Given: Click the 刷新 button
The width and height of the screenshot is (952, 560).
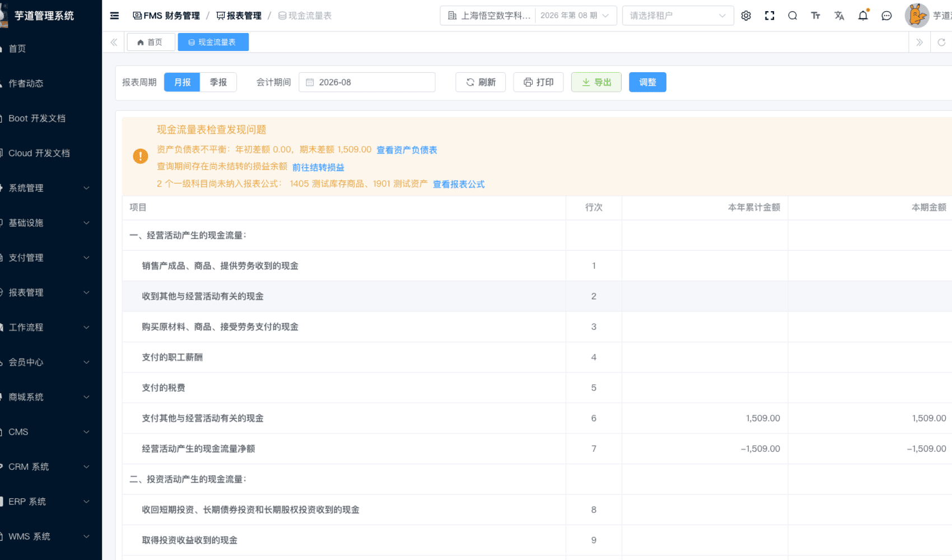Looking at the screenshot, I should click(480, 82).
